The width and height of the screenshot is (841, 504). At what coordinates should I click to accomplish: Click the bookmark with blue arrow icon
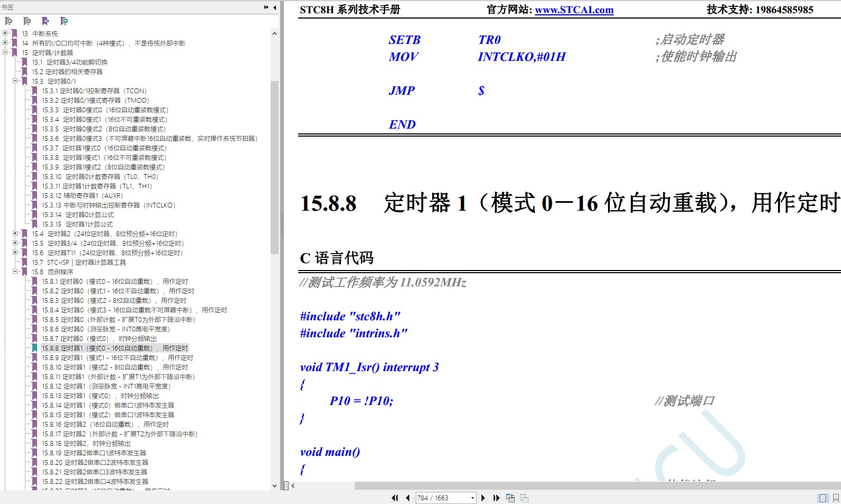tap(46, 21)
